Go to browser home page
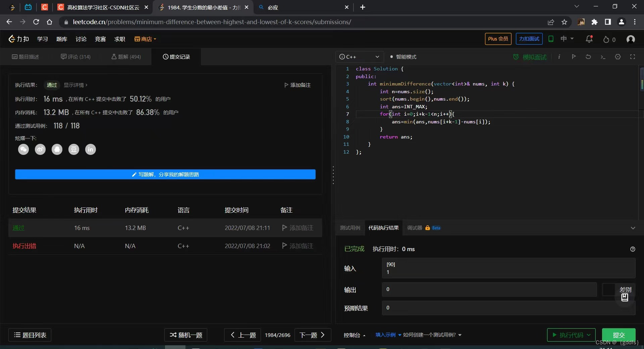This screenshot has height=349, width=644. [x=49, y=22]
